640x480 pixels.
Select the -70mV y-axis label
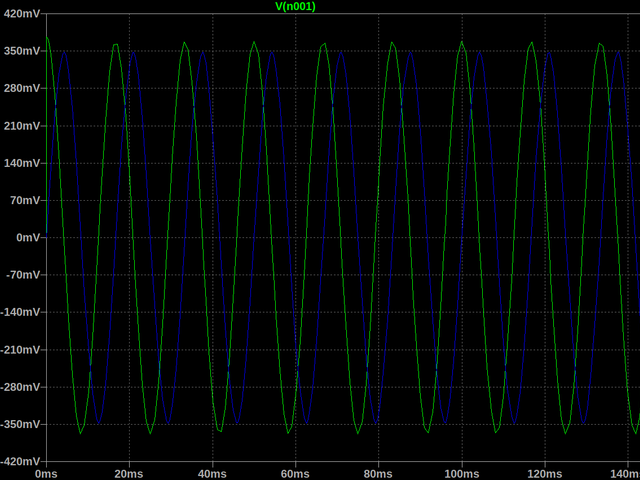tap(22, 275)
